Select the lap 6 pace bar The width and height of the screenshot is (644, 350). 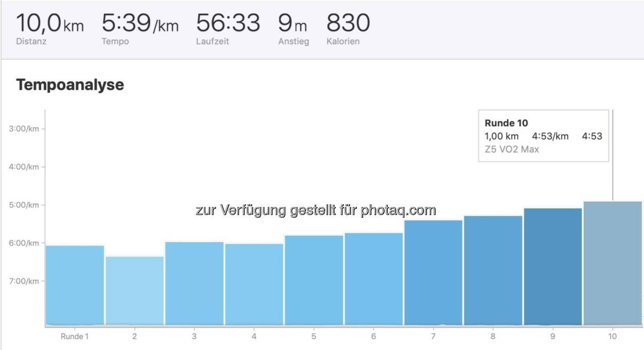[x=373, y=278]
